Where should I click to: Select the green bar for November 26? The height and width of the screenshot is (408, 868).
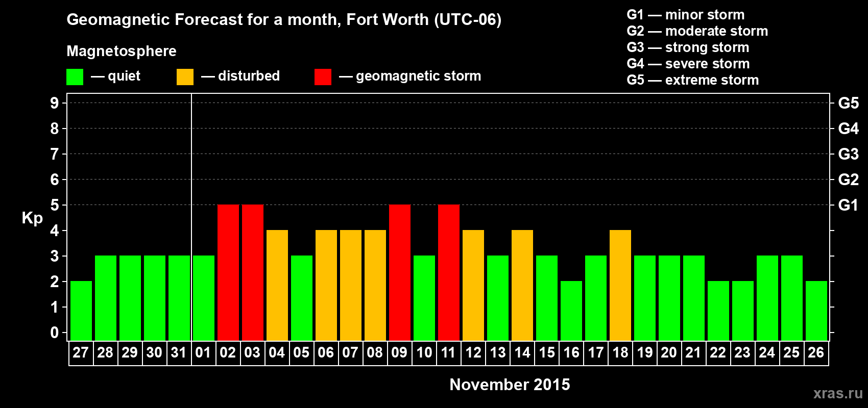pyautogui.click(x=816, y=311)
